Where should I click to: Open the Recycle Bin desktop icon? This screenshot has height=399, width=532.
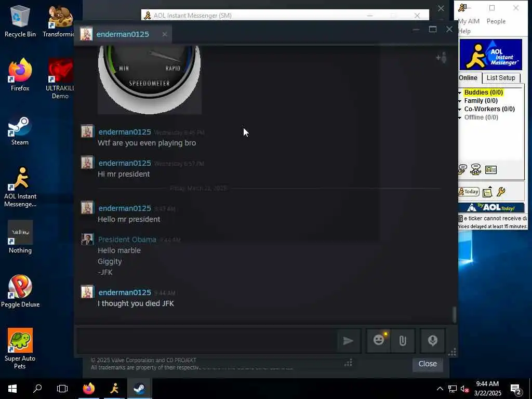tap(20, 21)
